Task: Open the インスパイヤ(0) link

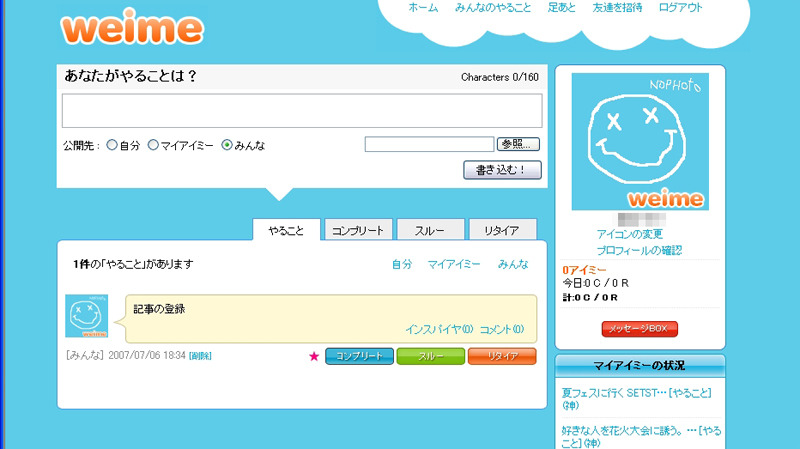Action: [439, 329]
